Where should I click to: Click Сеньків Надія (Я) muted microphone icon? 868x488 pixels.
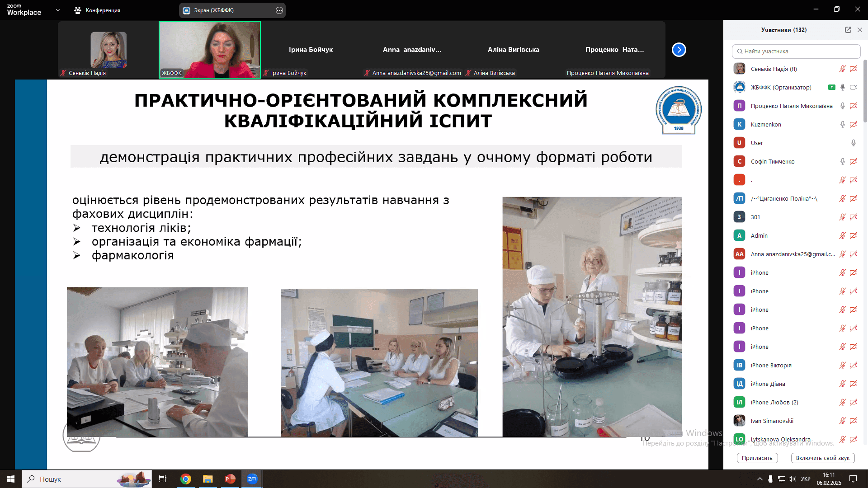(843, 69)
